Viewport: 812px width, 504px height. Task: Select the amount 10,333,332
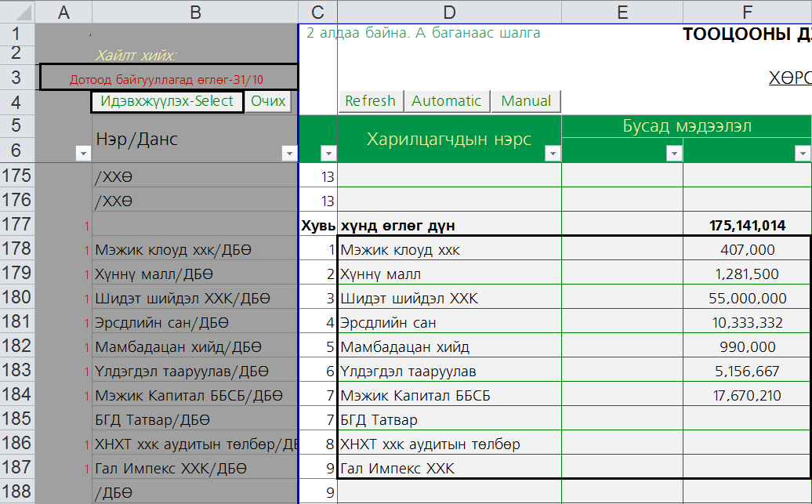click(747, 323)
